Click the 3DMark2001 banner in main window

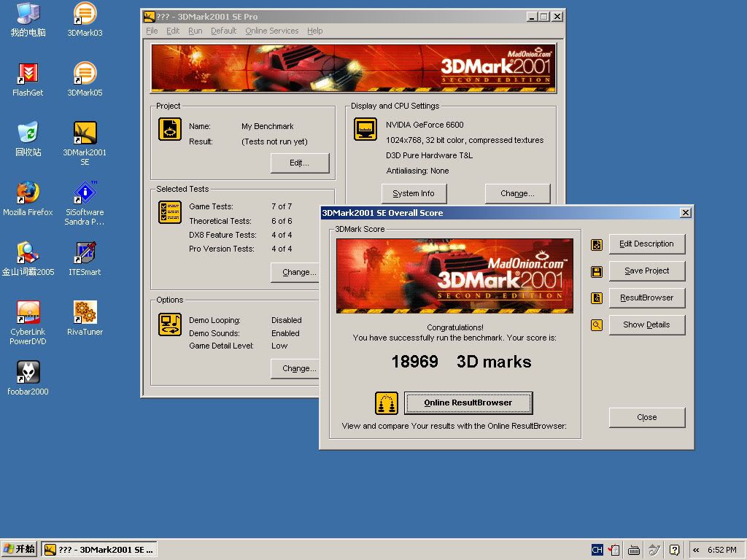354,68
